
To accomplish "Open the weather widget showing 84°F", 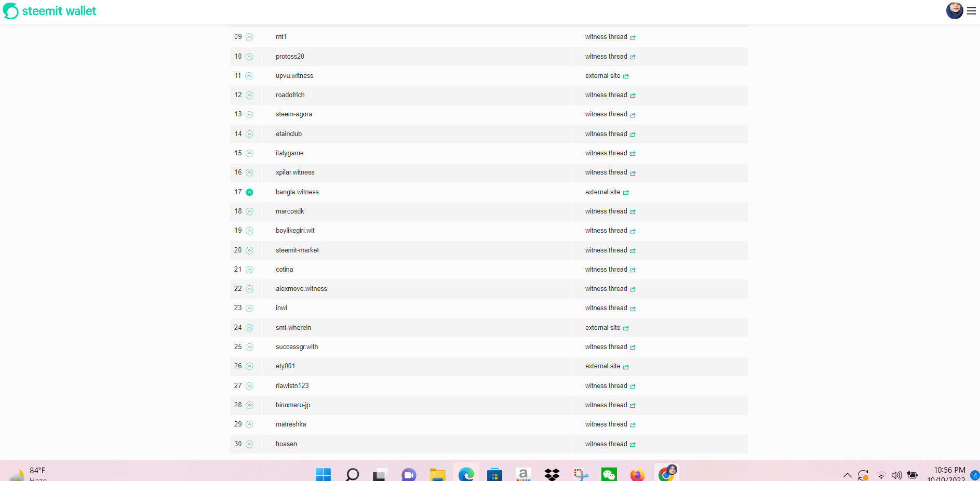I will (x=29, y=474).
